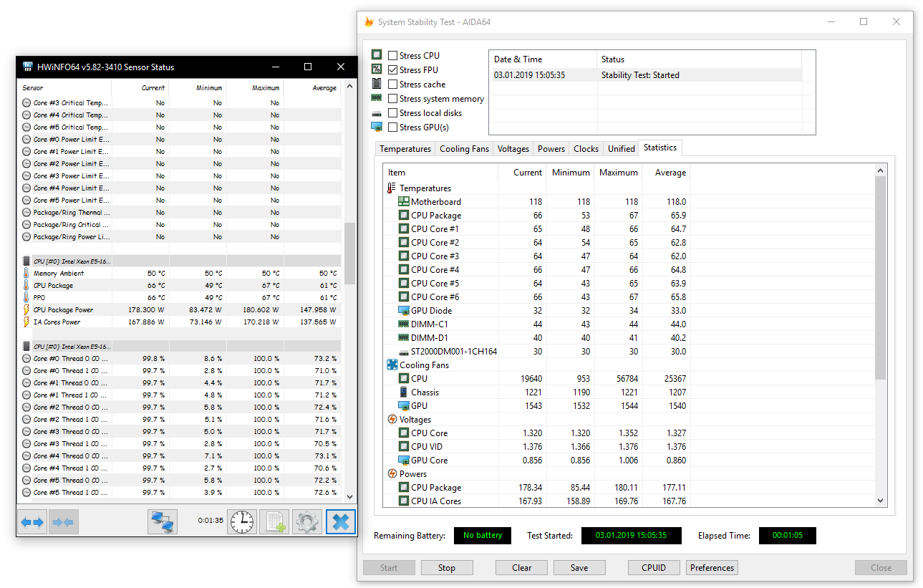
Task: Click the lightning icon next to IA Cores Power
Action: pyautogui.click(x=26, y=322)
